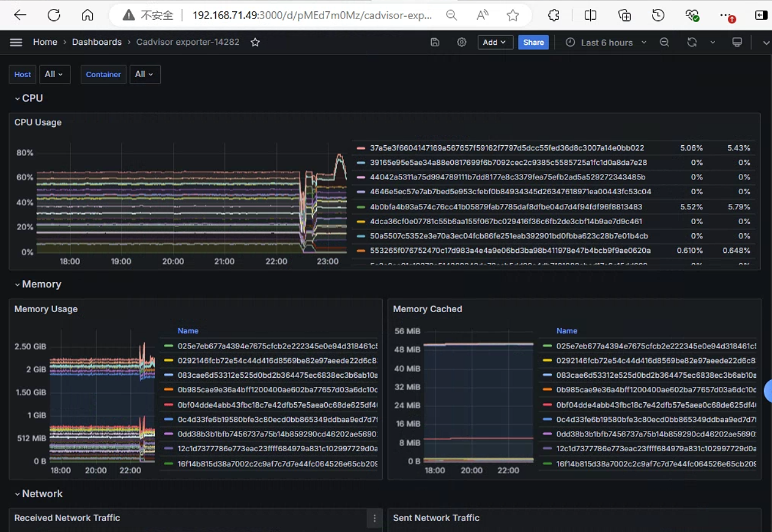
Task: Click the browser address bar URL
Action: coord(312,16)
